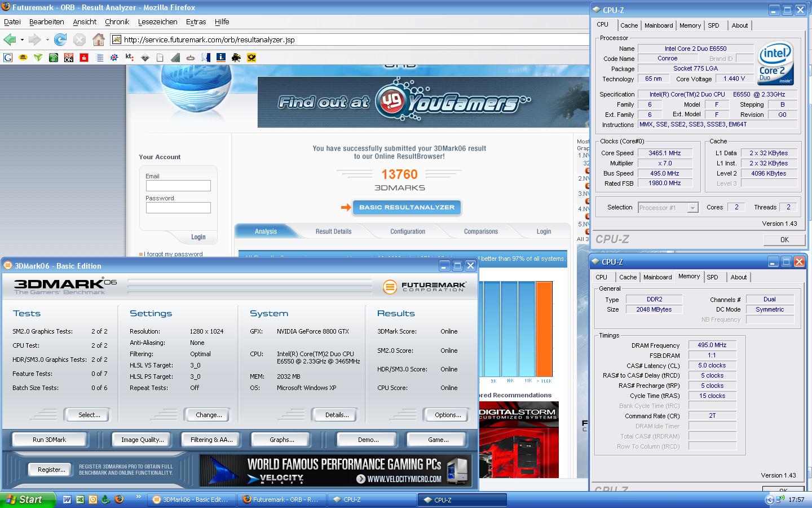Open About tab in lower CPU-Z window

click(x=739, y=277)
